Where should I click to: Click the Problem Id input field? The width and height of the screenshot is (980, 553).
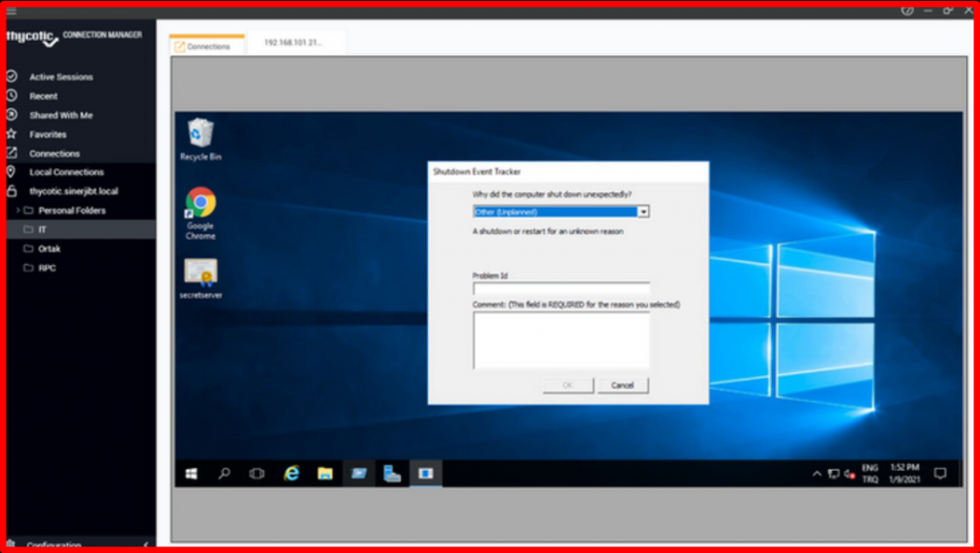(560, 288)
